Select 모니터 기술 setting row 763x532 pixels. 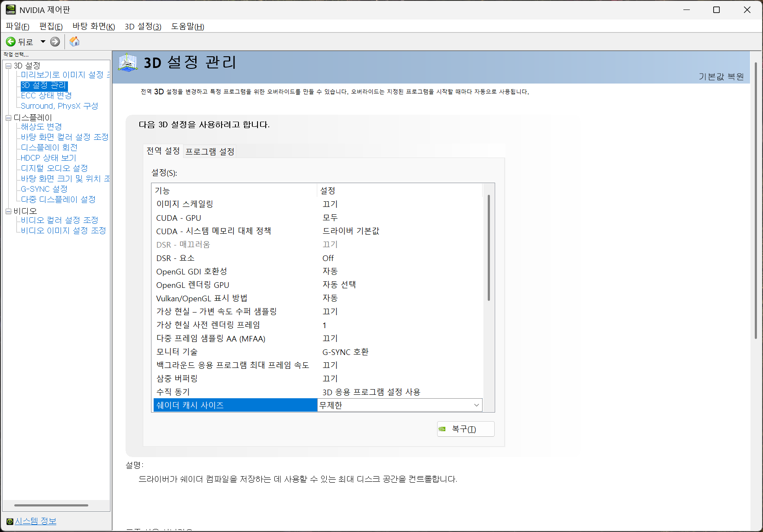[318, 352]
